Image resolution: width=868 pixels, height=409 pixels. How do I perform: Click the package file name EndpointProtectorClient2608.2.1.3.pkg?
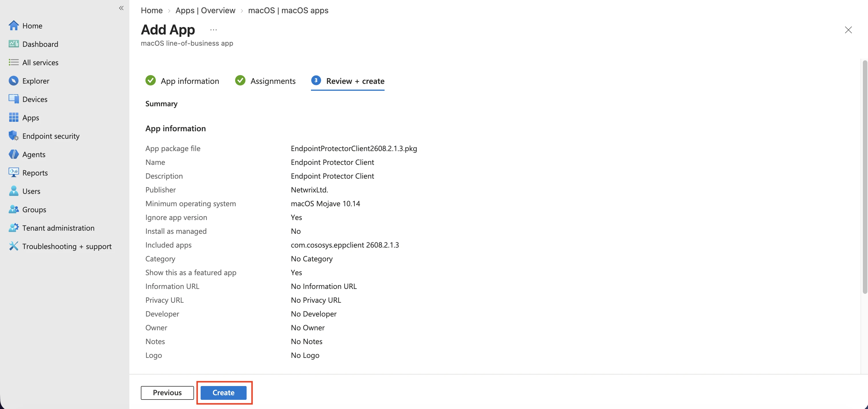[354, 148]
